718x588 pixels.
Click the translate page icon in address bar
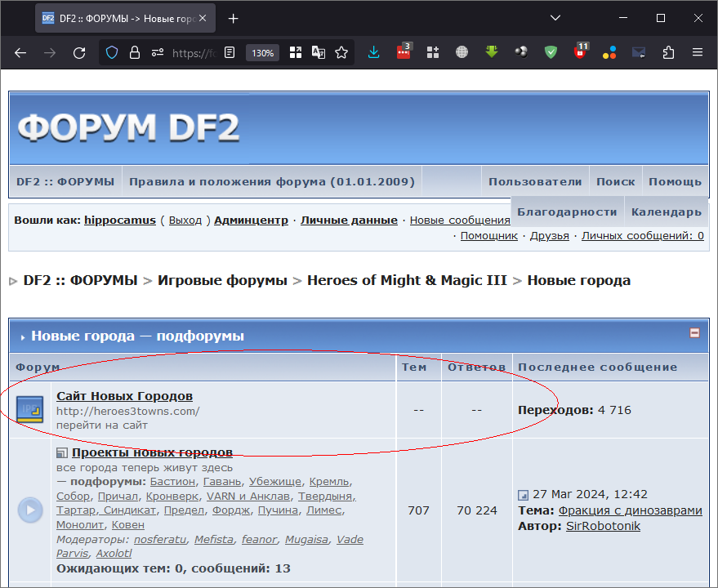coord(319,52)
